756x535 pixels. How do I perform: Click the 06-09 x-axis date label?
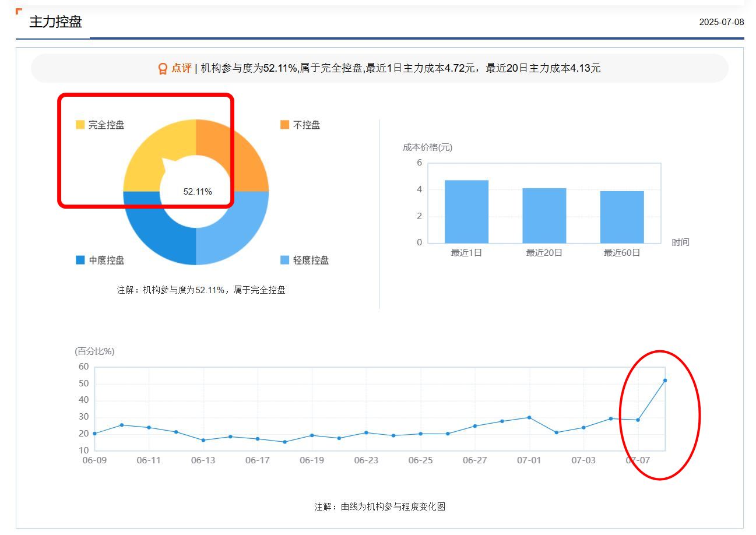94,460
